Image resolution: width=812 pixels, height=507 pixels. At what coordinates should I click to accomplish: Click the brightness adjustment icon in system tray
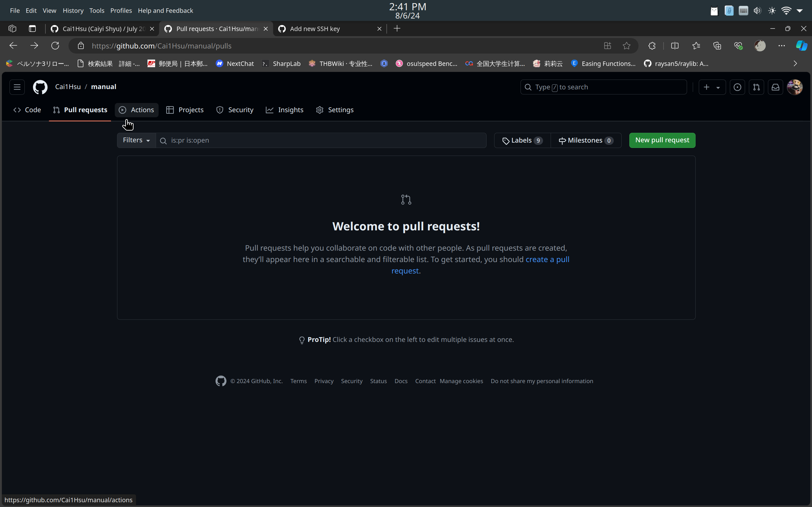pos(771,10)
